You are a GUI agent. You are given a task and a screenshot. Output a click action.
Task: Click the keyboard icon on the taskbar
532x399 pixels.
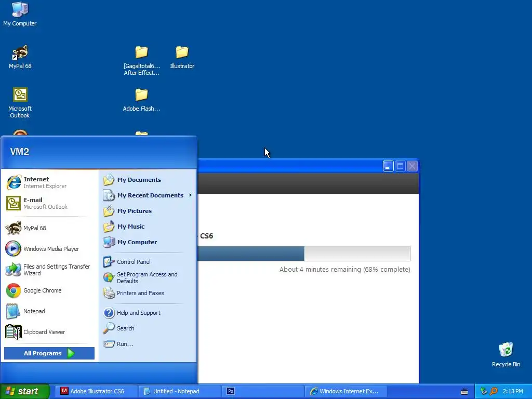tap(464, 392)
